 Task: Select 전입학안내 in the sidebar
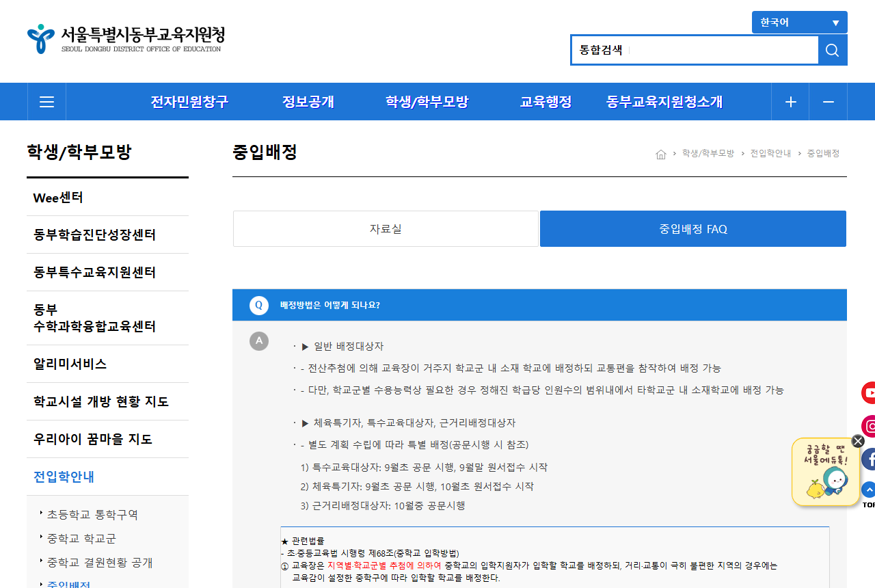click(107, 477)
